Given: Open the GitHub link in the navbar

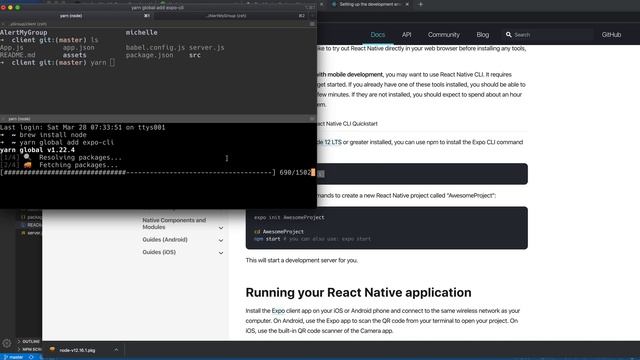Looking at the screenshot, I should 611,35.
